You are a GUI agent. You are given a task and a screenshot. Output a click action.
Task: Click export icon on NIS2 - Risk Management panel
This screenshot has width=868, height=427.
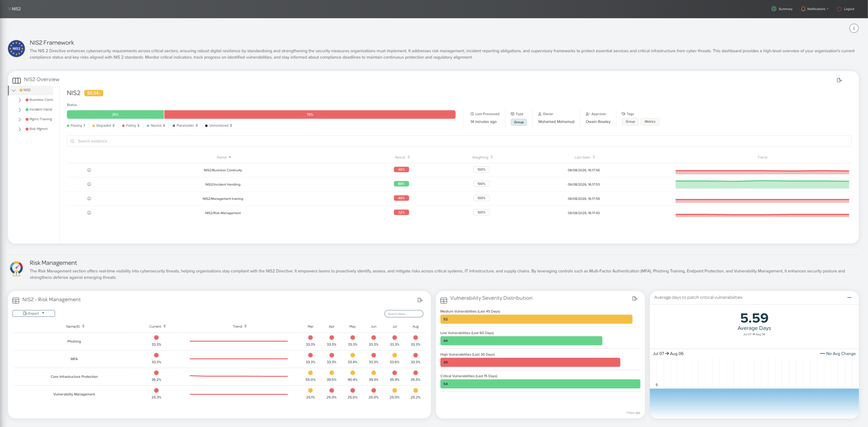(420, 300)
